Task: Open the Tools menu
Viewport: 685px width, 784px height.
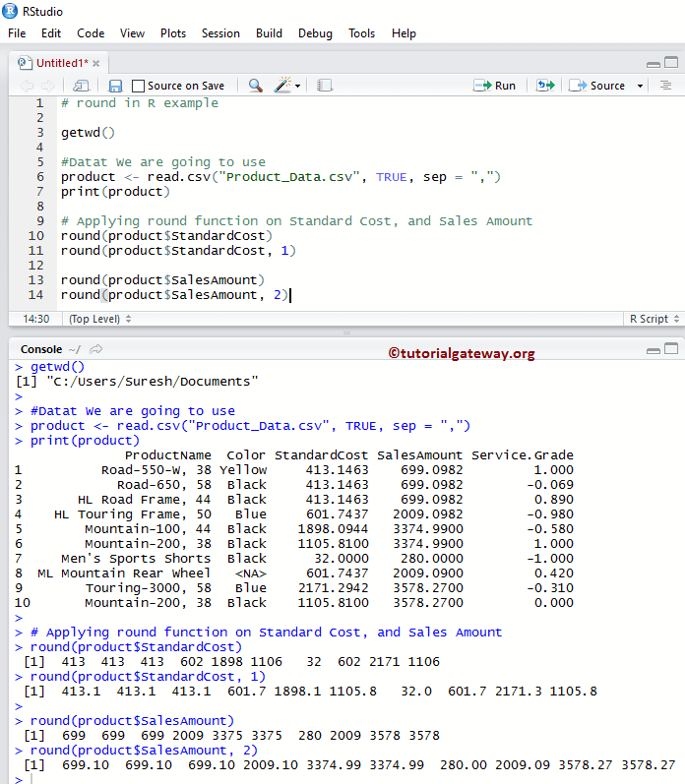Action: click(x=362, y=33)
